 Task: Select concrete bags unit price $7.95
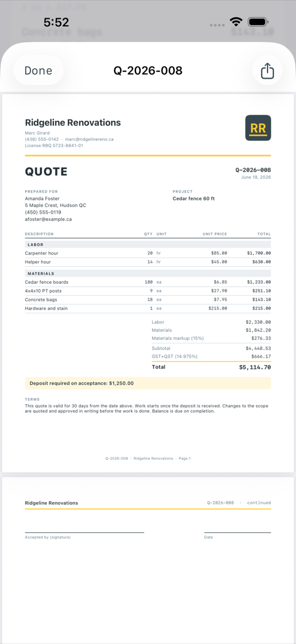click(220, 299)
